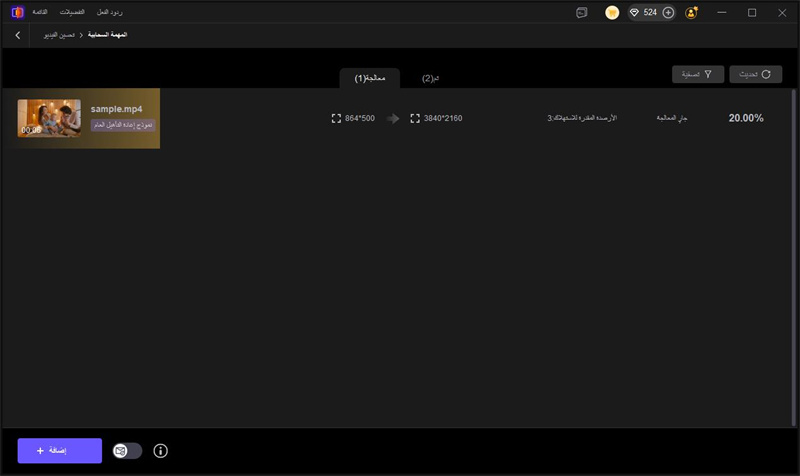Click the تحديث refresh button
800x476 pixels.
(x=755, y=74)
